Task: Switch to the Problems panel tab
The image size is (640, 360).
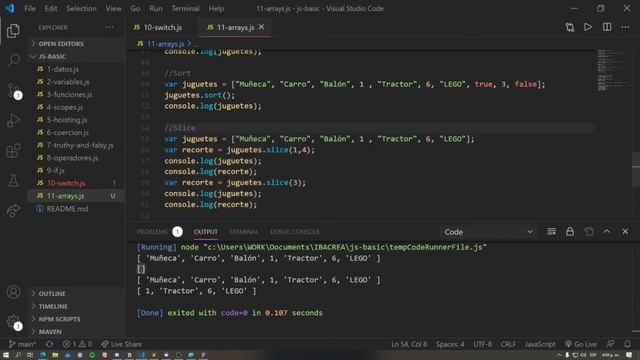Action: click(159, 232)
